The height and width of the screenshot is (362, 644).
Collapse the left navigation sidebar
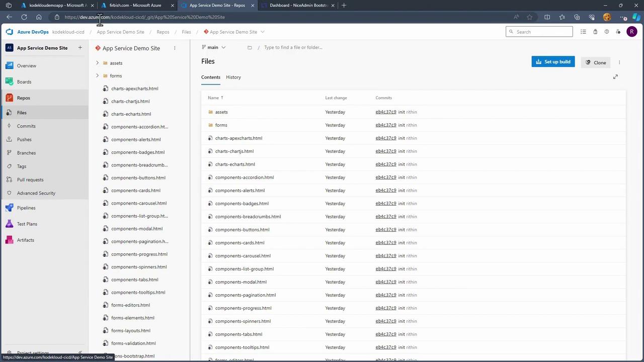[80, 353]
